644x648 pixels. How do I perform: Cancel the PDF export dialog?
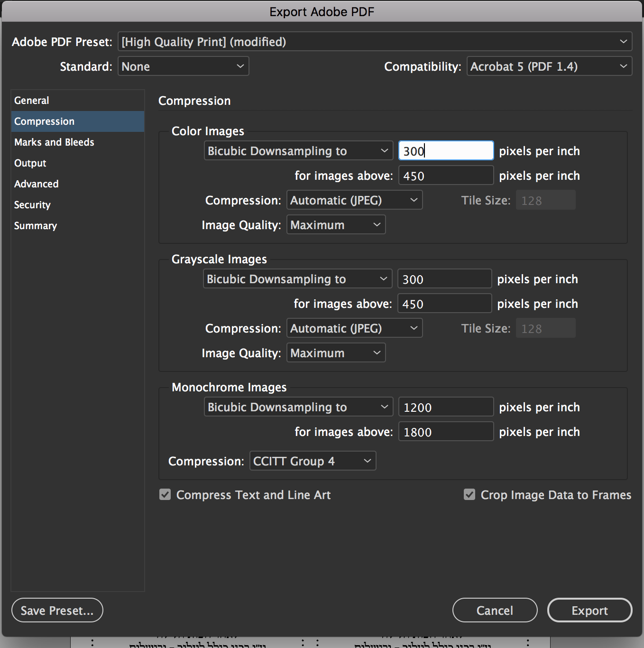[495, 610]
